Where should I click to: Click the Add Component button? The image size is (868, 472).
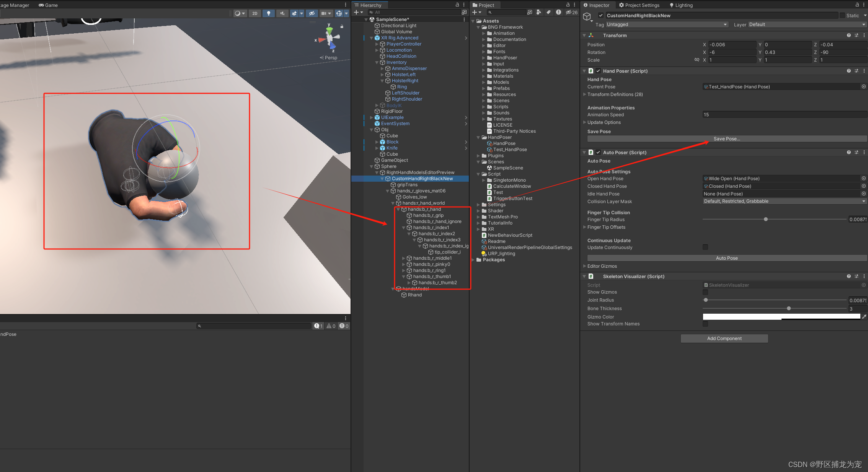point(724,338)
